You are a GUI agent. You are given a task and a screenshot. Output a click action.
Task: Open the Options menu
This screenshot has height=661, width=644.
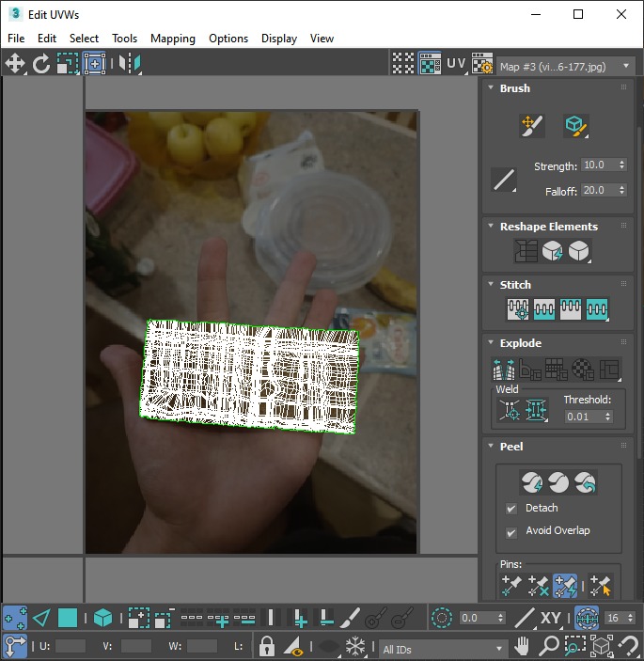click(228, 39)
